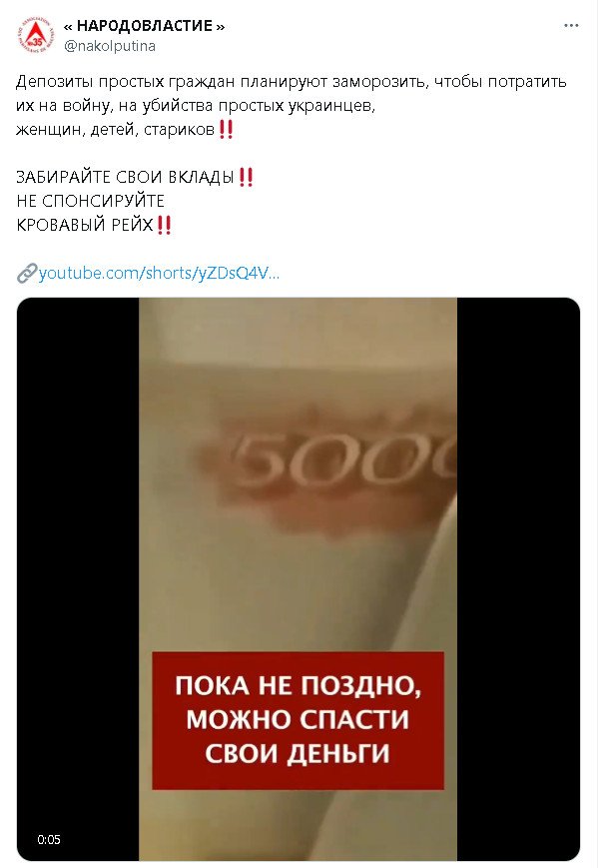Image resolution: width=604 pixels, height=868 pixels.
Task: Click the text line НЕ СПОНСИРУЙТЕ
Action: pyautogui.click(x=91, y=201)
